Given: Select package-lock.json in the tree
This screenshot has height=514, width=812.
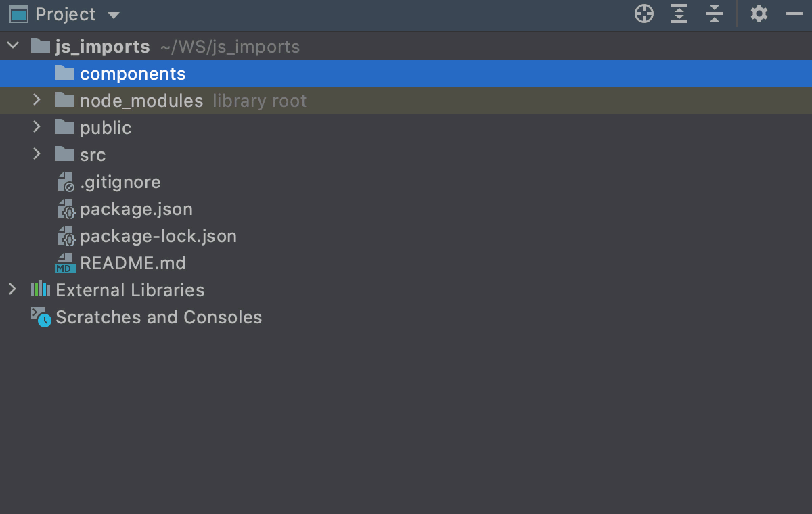Looking at the screenshot, I should tap(158, 235).
